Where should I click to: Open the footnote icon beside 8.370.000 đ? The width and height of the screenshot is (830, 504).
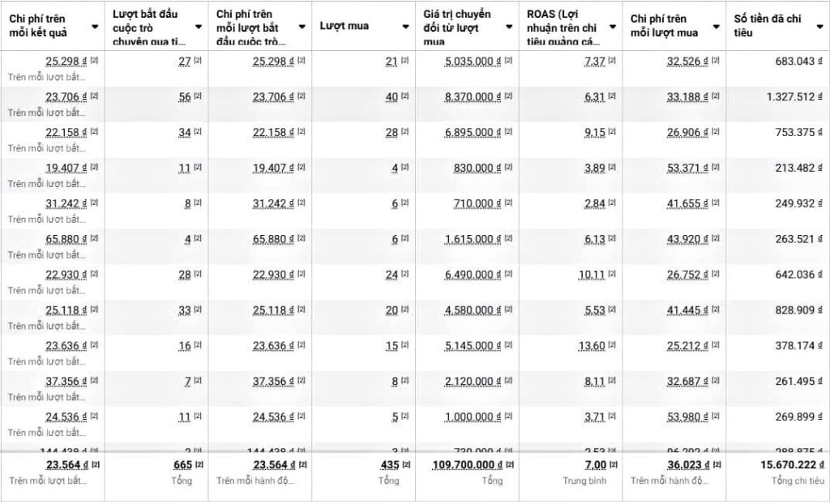pos(508,96)
